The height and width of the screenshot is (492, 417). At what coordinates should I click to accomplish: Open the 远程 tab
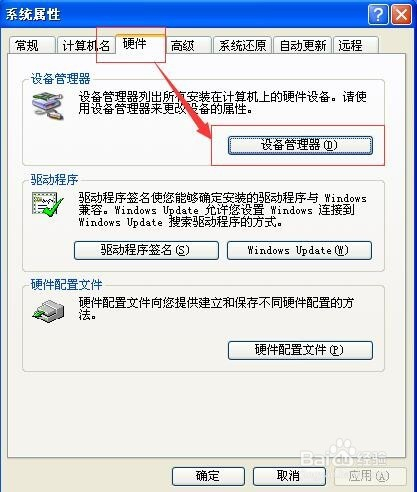[356, 45]
